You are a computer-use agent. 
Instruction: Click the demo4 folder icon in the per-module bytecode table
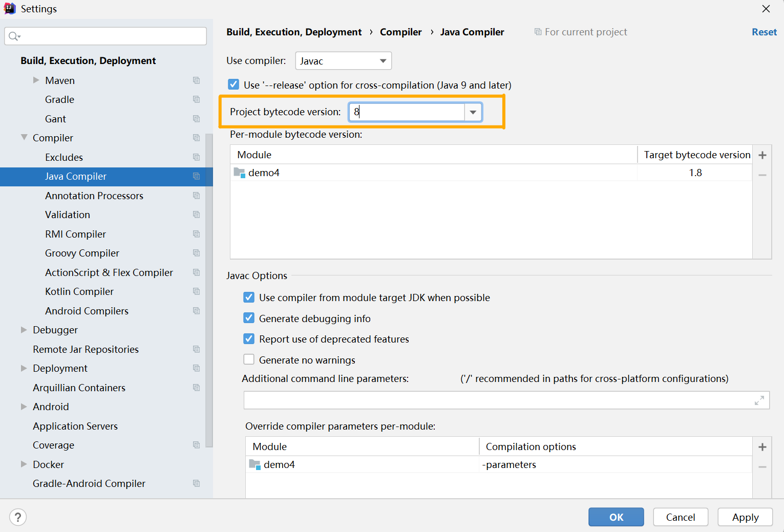(x=239, y=173)
